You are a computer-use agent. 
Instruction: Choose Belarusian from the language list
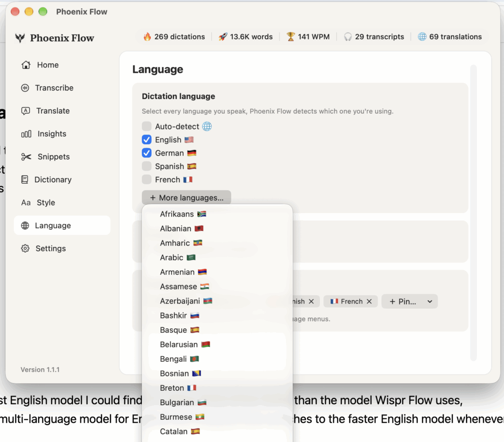click(217, 344)
